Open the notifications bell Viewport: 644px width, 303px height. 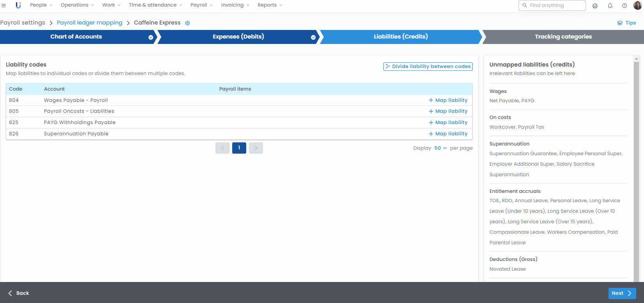[x=610, y=5]
